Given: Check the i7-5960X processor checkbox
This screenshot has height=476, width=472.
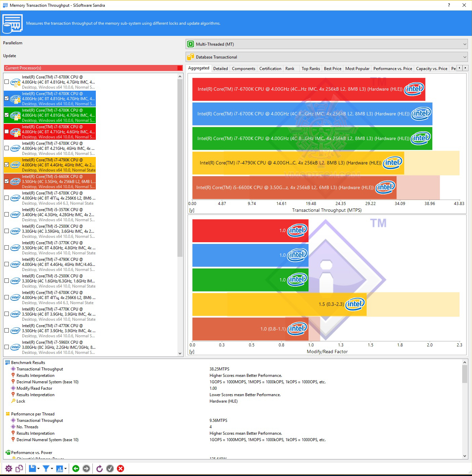Looking at the screenshot, I should 6,347.
